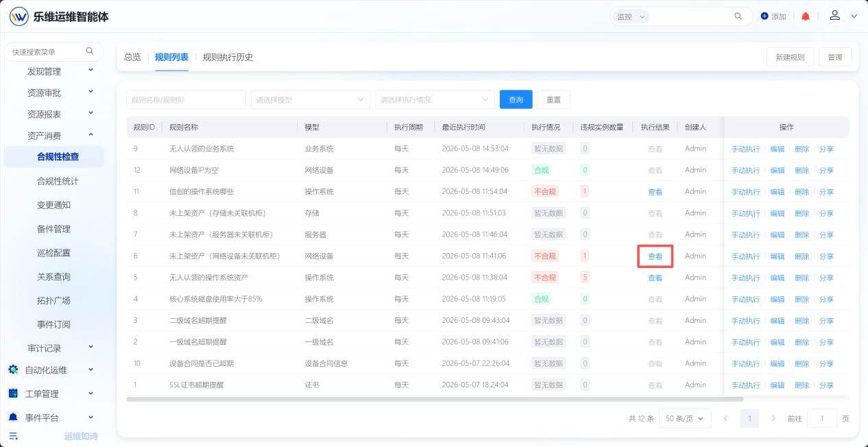Click 手动执行 for 二级域名超期提醒
Image resolution: width=868 pixels, height=447 pixels.
pos(745,321)
